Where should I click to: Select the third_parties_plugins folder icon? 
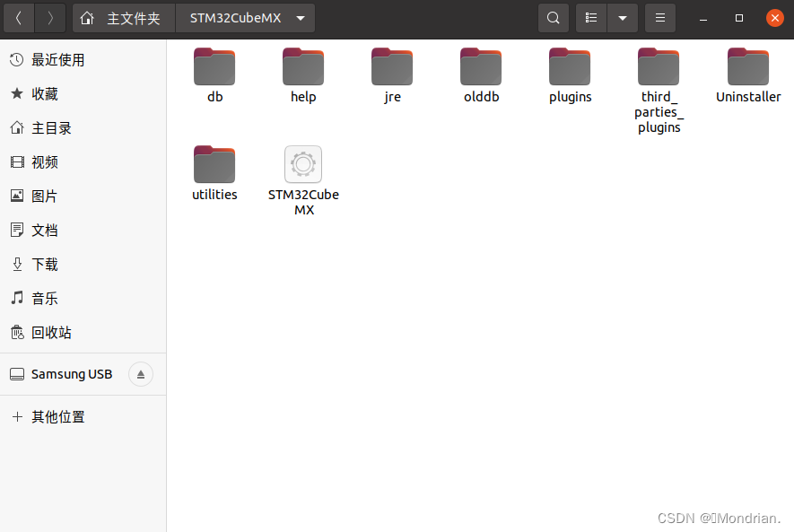pyautogui.click(x=659, y=66)
